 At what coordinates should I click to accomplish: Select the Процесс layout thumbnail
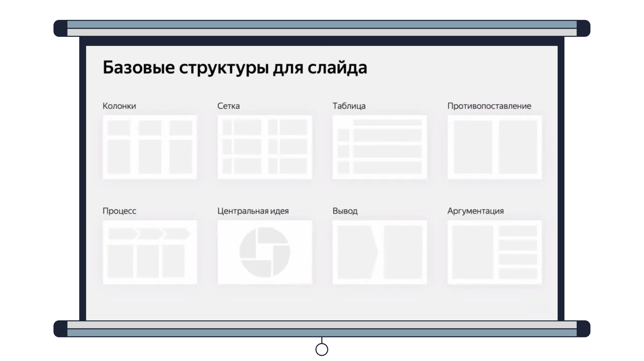[150, 252]
